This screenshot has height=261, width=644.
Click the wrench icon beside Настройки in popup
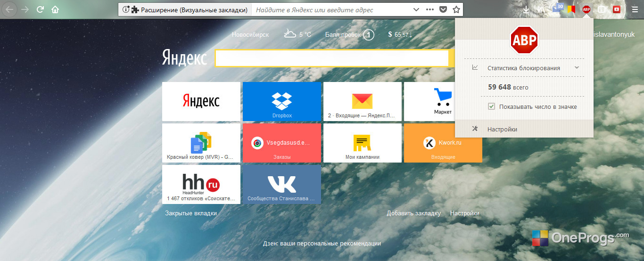click(x=475, y=129)
